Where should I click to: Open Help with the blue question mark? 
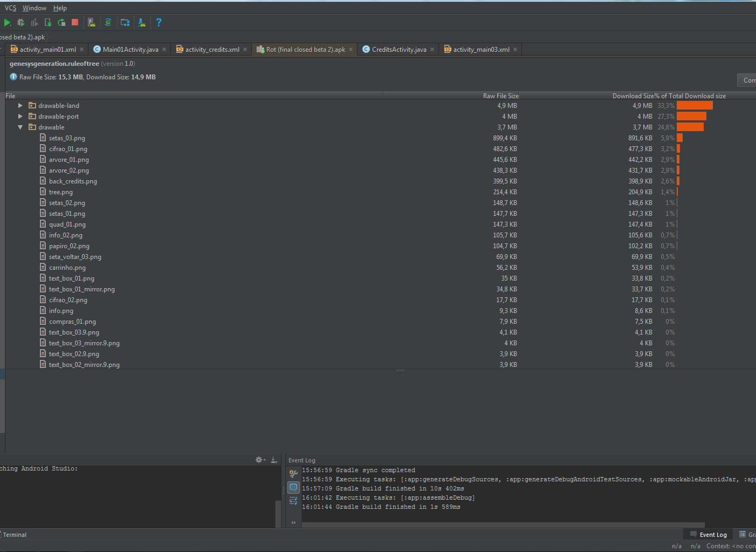pos(159,22)
